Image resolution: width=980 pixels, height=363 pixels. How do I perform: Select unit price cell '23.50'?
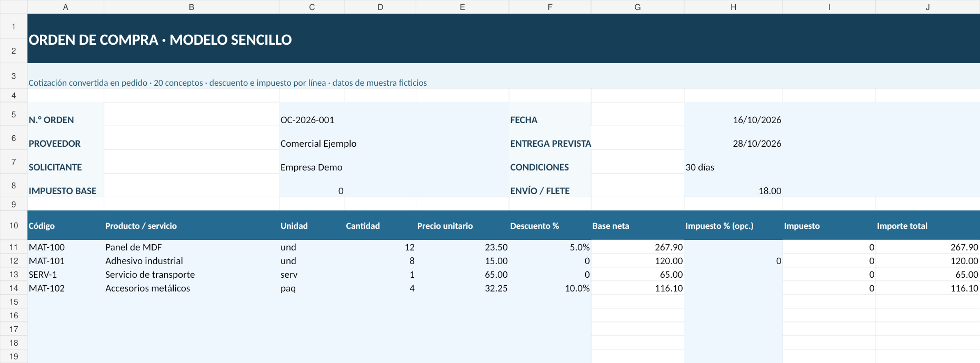(x=463, y=247)
